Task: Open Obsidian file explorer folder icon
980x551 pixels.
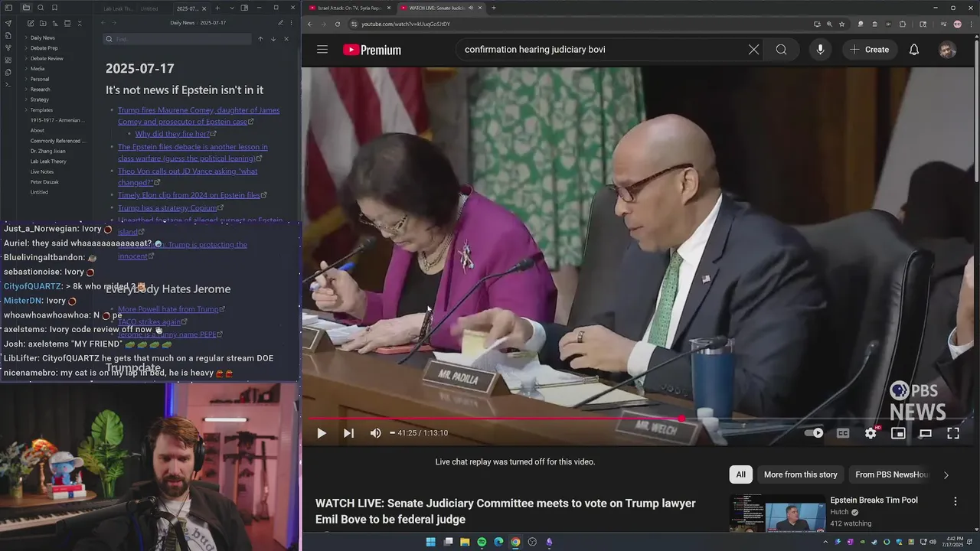Action: point(25,8)
